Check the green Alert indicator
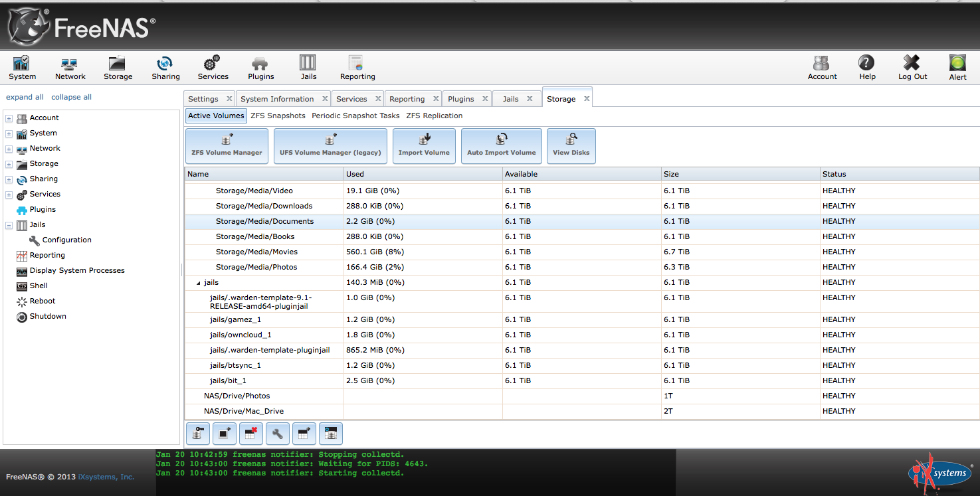Image resolution: width=980 pixels, height=496 pixels. [957, 68]
